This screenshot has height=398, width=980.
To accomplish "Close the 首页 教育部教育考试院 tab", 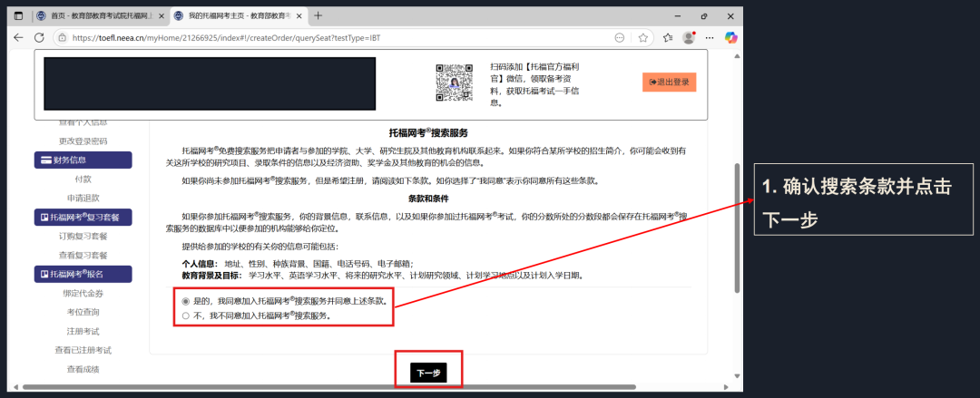I will point(162,15).
